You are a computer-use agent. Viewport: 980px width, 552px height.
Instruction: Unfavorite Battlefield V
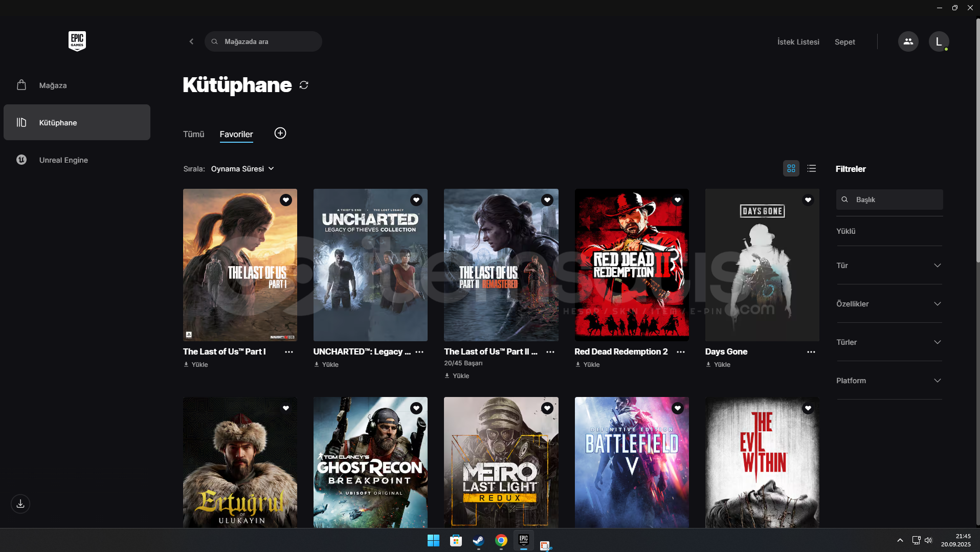coord(678,408)
